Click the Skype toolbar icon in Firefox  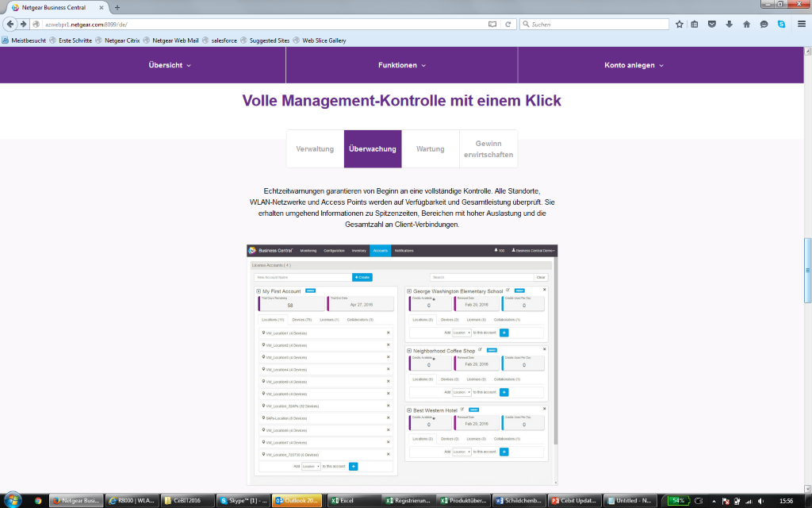[781, 25]
